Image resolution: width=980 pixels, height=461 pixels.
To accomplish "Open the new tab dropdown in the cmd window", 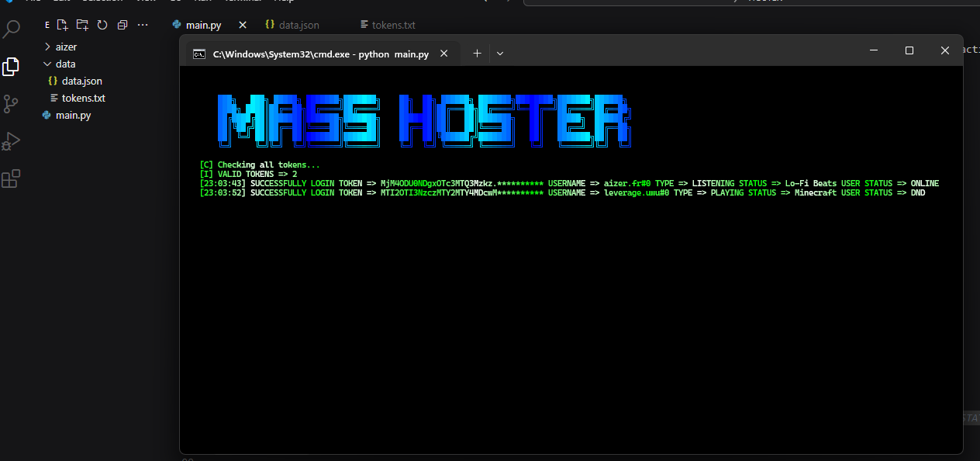I will click(499, 53).
